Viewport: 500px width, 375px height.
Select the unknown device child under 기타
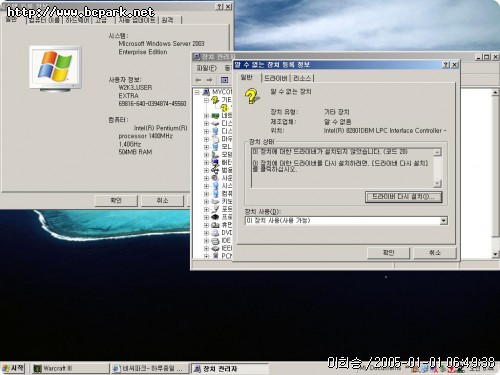point(225,108)
